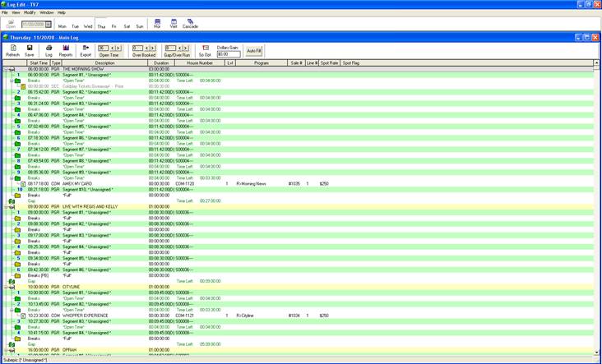The image size is (602, 364).
Task: Click the Dollars Gain input field
Action: tap(228, 54)
